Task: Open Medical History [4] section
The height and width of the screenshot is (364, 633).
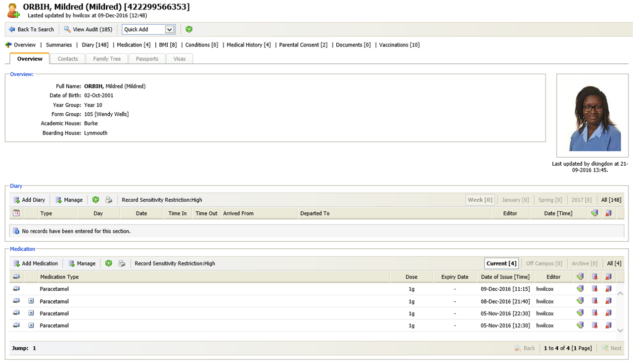Action: [x=249, y=45]
